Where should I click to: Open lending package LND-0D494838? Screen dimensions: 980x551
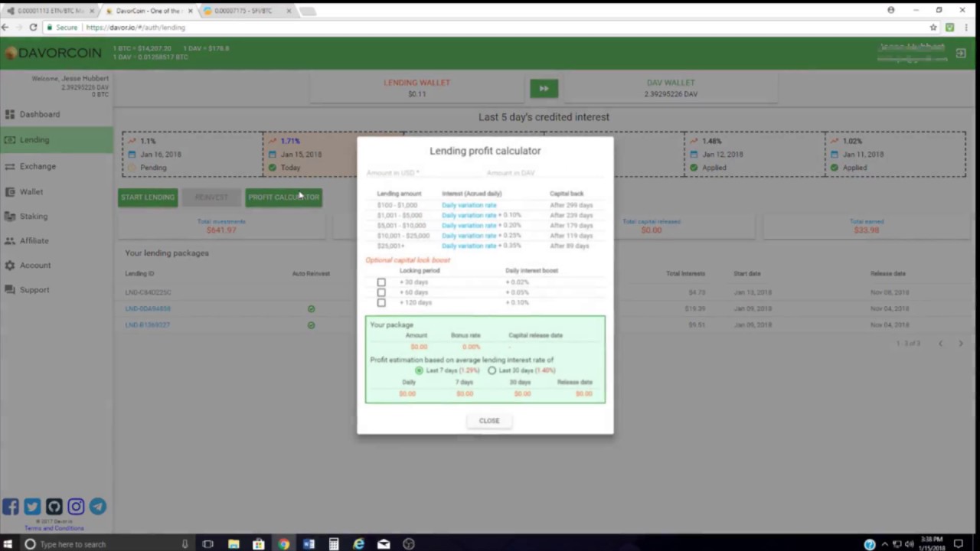point(148,308)
